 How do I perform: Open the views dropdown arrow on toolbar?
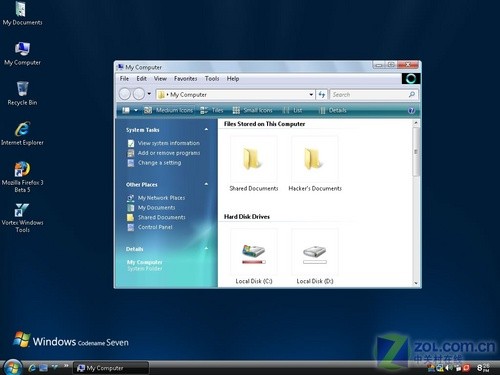(x=136, y=110)
